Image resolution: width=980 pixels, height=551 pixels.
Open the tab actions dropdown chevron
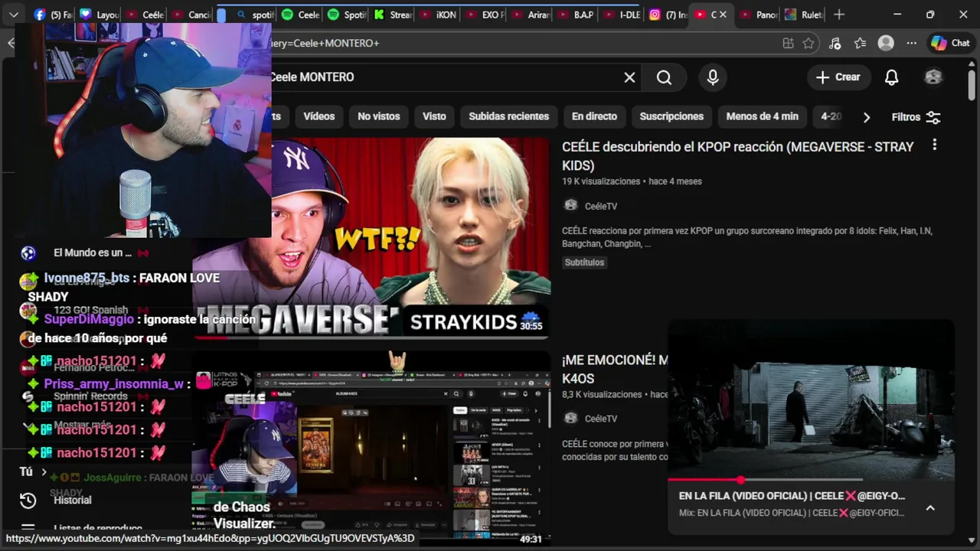click(14, 15)
